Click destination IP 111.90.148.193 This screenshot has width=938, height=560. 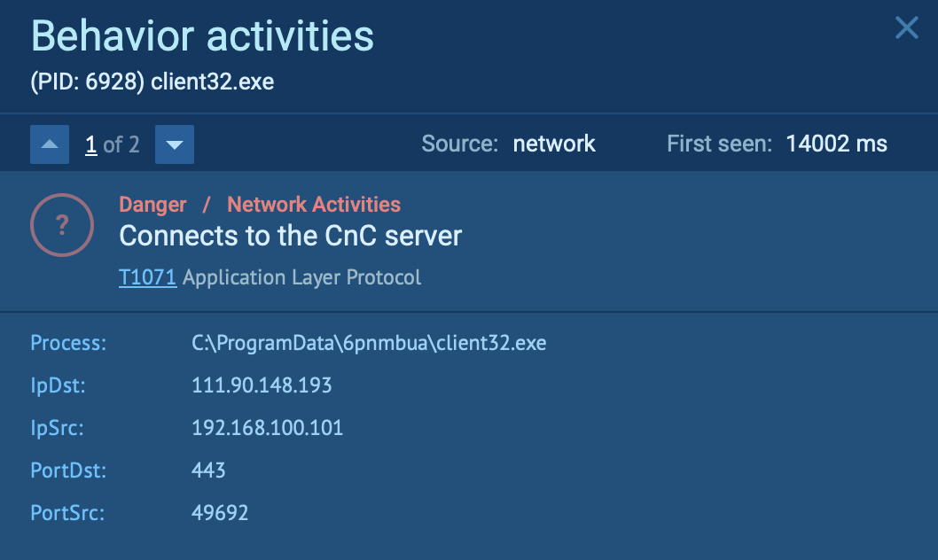click(262, 385)
